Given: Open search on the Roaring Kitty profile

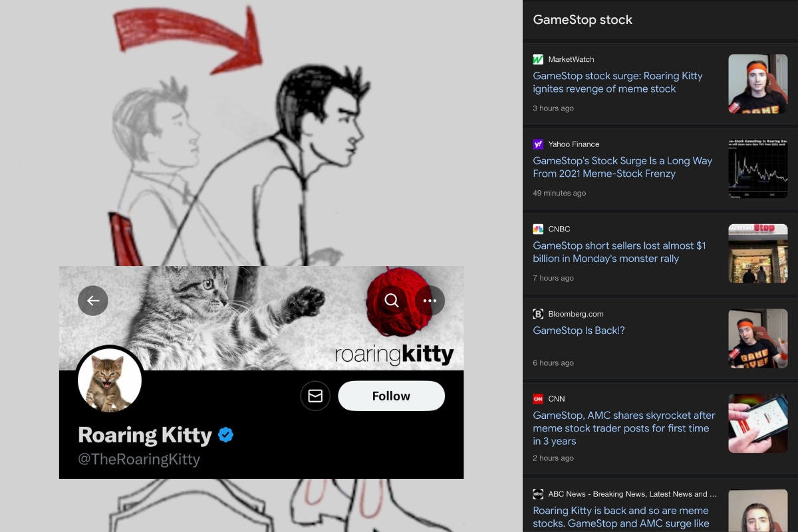Looking at the screenshot, I should pyautogui.click(x=391, y=301).
